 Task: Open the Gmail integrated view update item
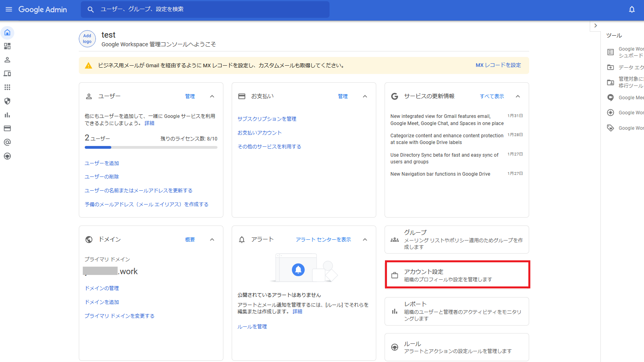456,120
